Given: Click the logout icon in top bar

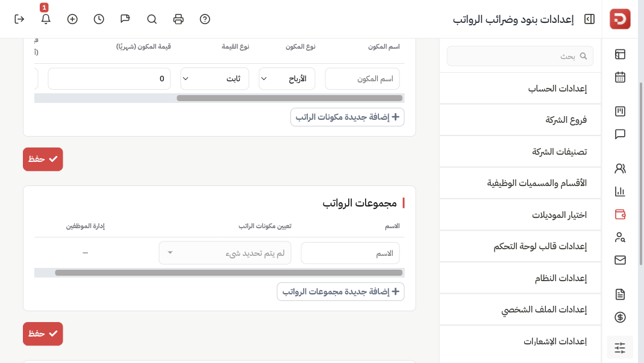Looking at the screenshot, I should [19, 19].
